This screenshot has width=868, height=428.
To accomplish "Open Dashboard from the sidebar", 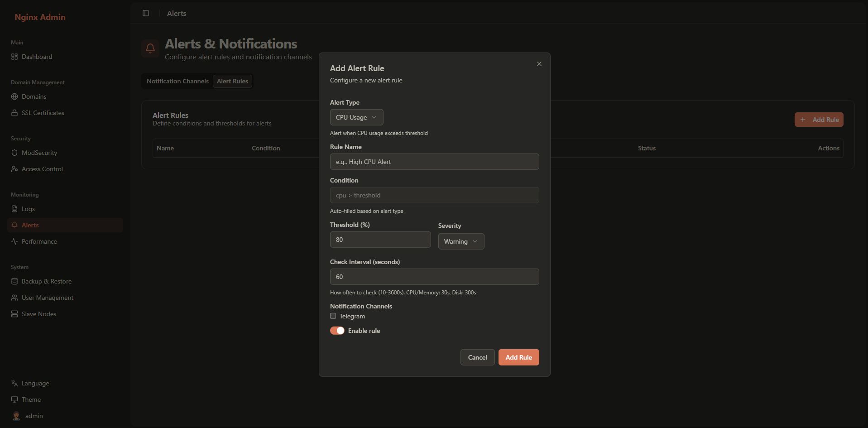I will click(x=37, y=57).
